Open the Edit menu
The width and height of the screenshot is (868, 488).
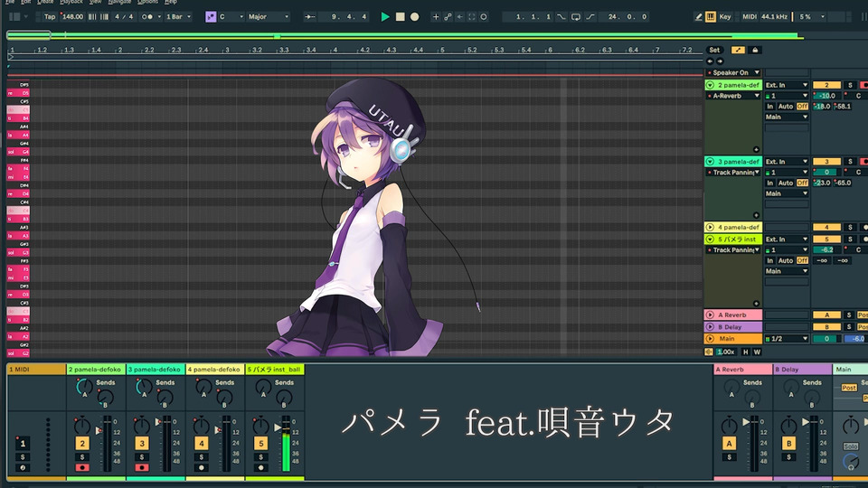(x=25, y=2)
